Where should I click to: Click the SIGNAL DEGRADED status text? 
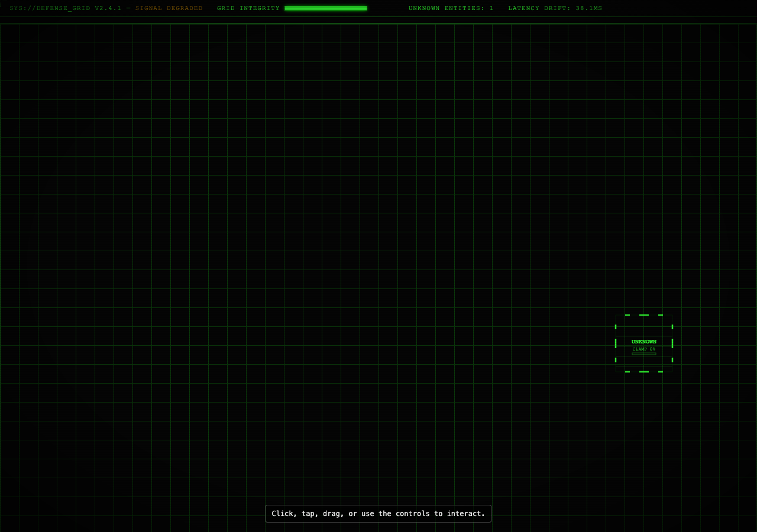[169, 8]
